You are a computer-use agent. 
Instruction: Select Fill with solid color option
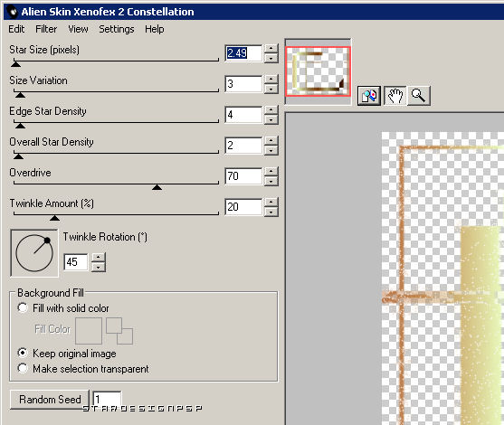(23, 307)
